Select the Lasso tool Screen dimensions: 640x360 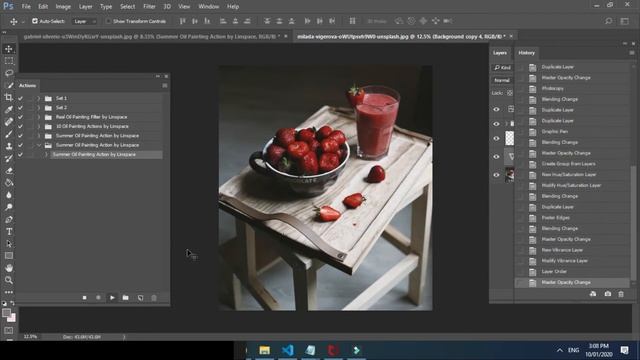[x=9, y=73]
